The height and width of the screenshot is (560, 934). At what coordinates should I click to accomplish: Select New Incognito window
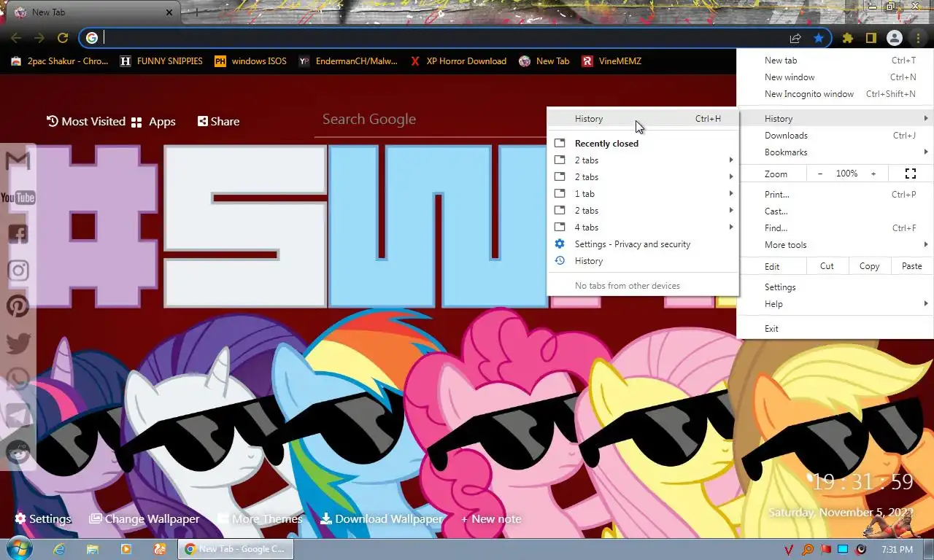coord(835,94)
